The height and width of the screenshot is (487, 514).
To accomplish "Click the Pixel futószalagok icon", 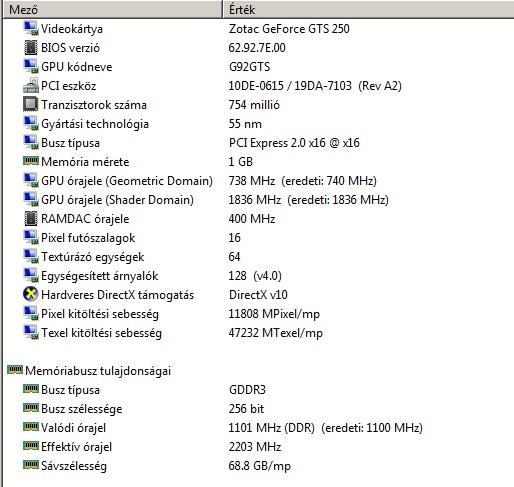I will click(x=31, y=237).
